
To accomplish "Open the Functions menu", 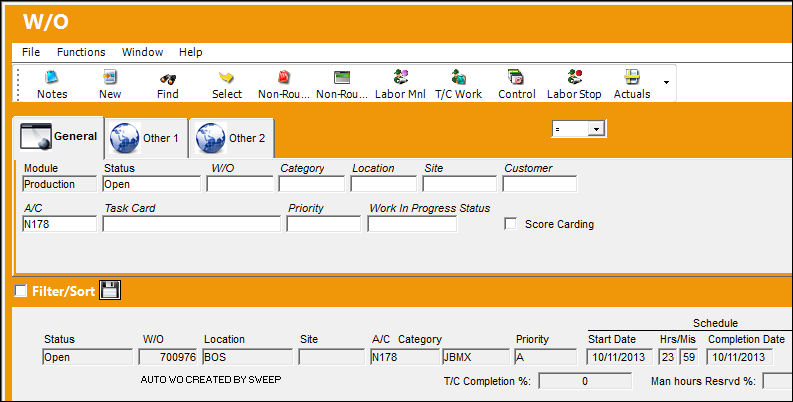I will point(81,52).
